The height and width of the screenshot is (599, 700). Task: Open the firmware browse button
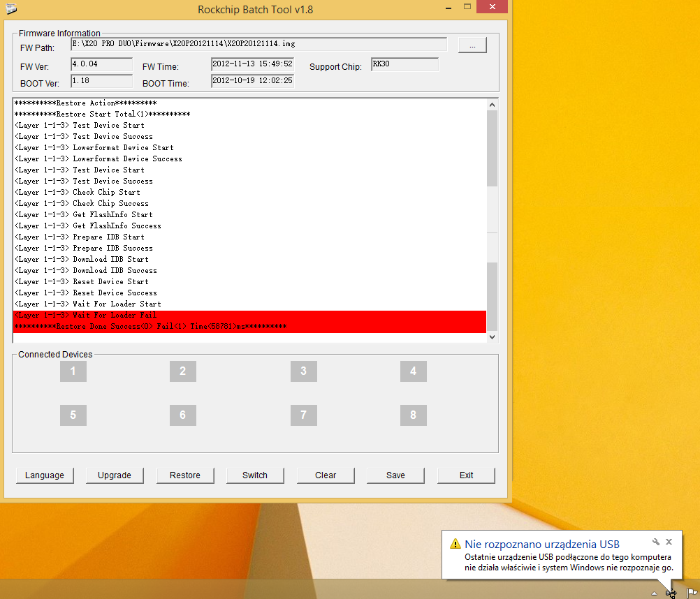(472, 45)
